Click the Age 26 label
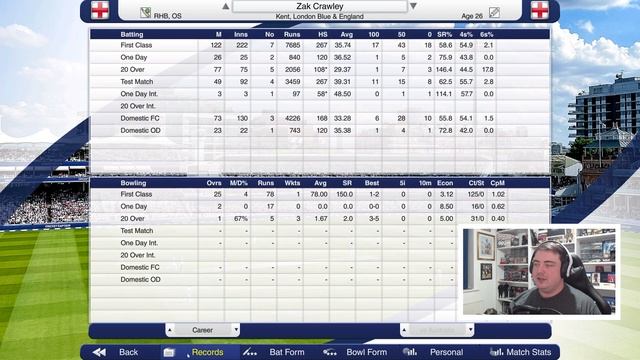Viewport: 640px width, 360px height. click(472, 16)
